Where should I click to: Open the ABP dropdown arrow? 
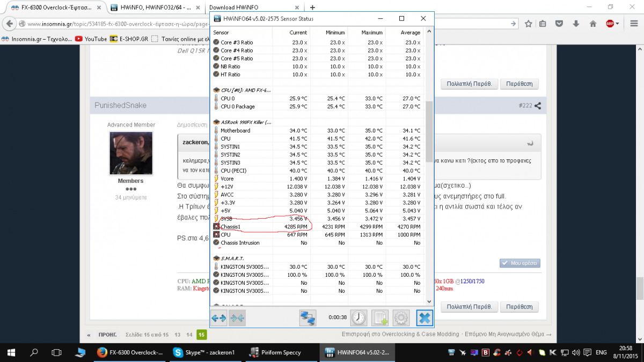[617, 24]
